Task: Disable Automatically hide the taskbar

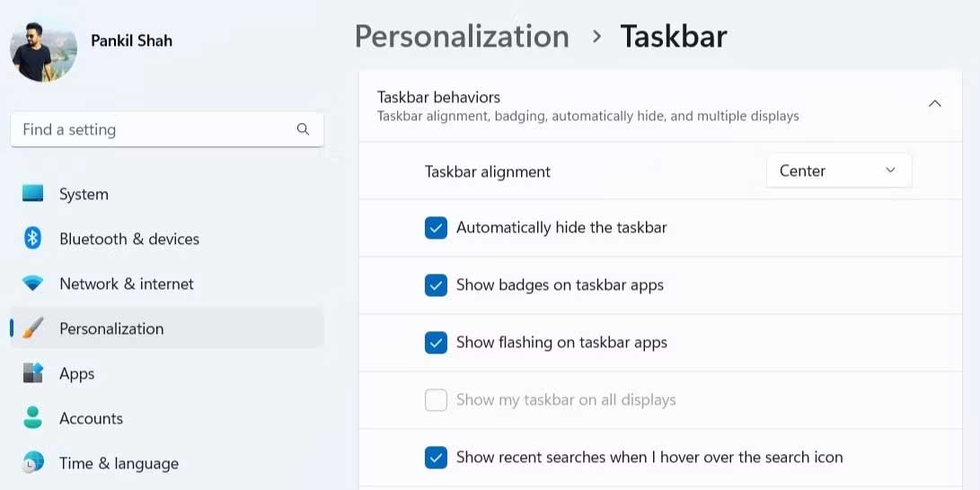Action: [x=436, y=228]
